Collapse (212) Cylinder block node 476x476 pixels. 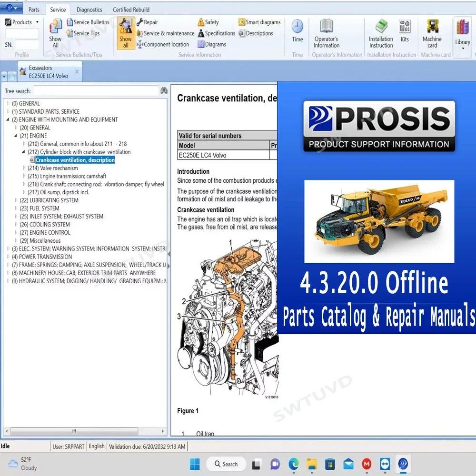point(24,152)
